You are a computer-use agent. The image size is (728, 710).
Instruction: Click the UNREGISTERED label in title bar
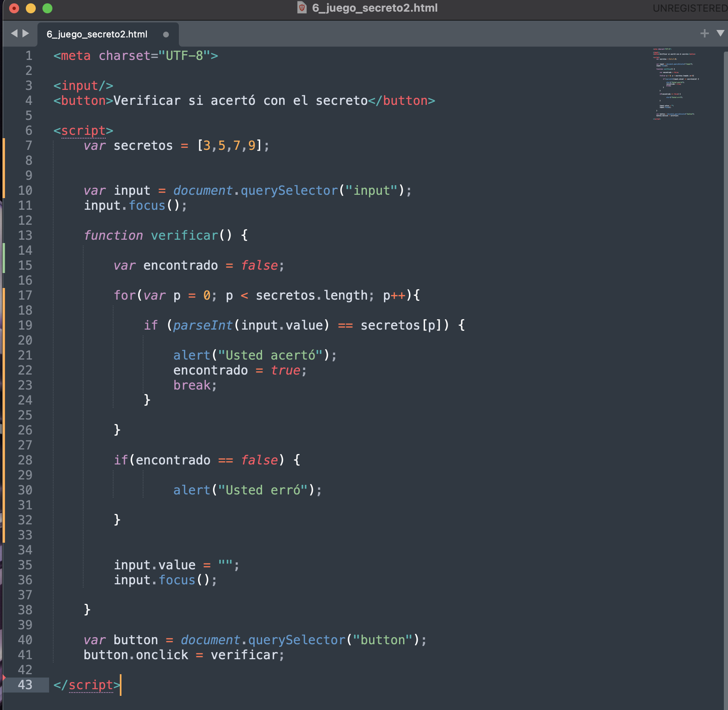pos(690,8)
